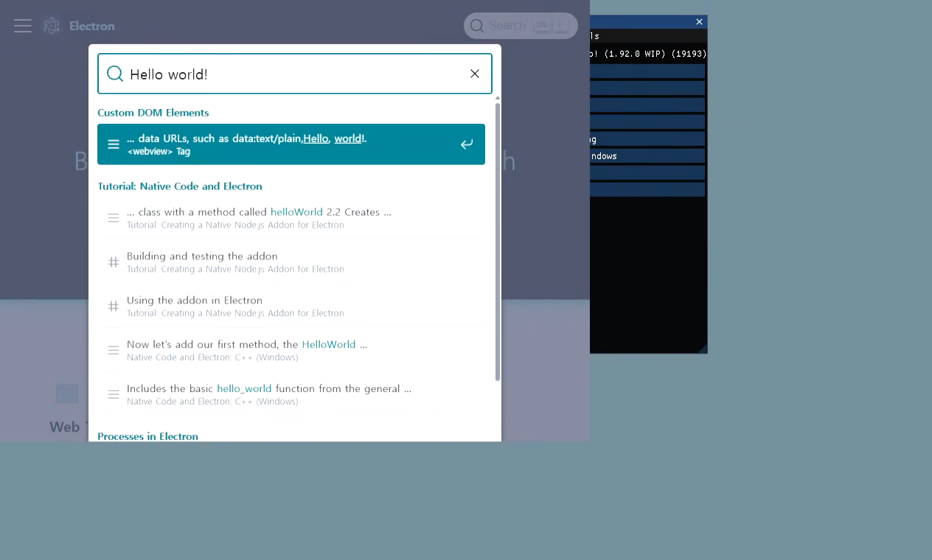The image size is (932, 560).
Task: Go to the Electron home link text
Action: (x=91, y=26)
